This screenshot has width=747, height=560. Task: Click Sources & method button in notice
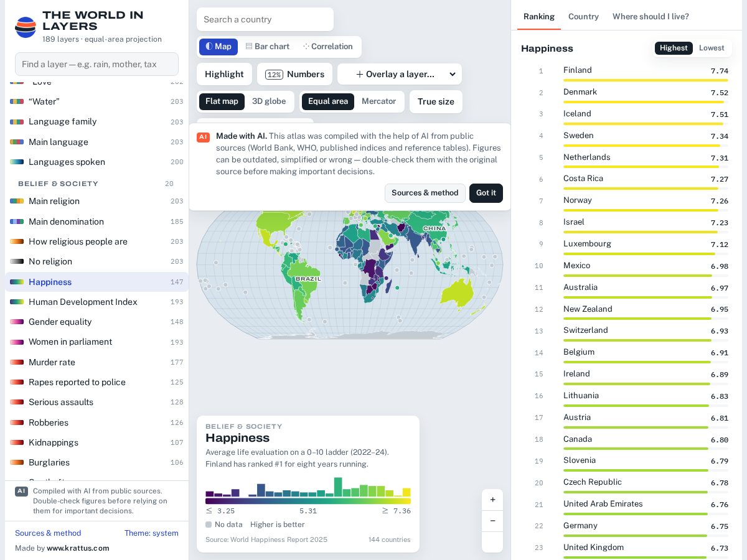point(425,193)
